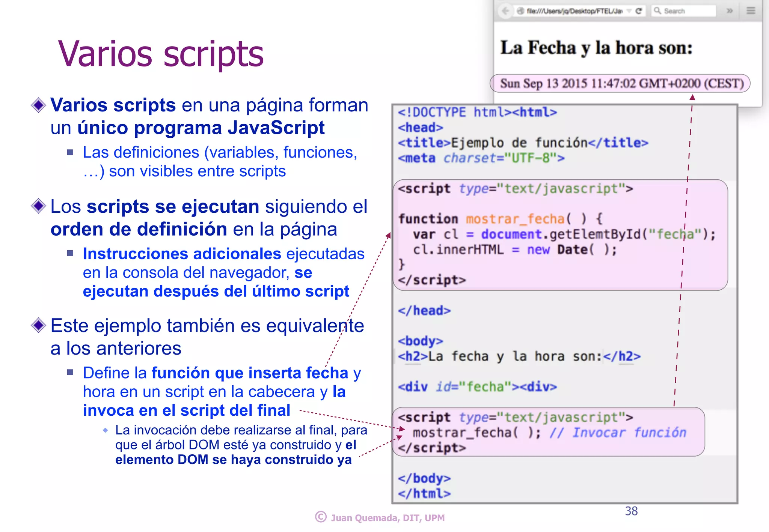The image size is (769, 532).
Task: Click the browser back arrow button
Action: pos(505,11)
